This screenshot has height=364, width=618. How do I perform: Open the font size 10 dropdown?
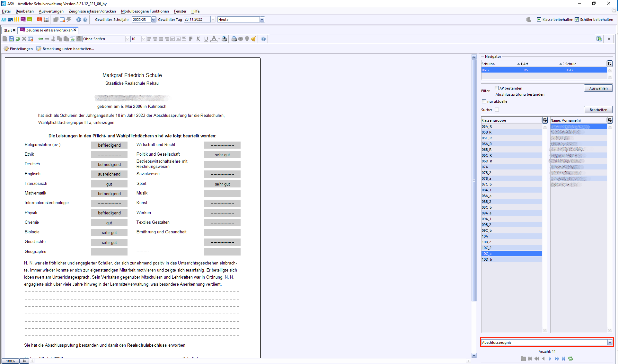[x=144, y=39]
